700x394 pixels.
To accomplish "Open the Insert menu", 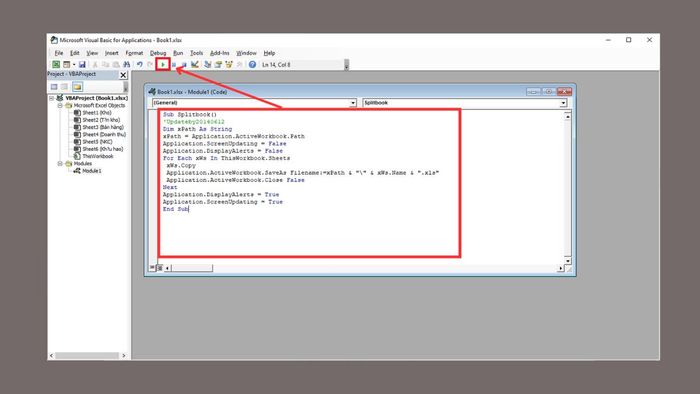I will pos(112,53).
